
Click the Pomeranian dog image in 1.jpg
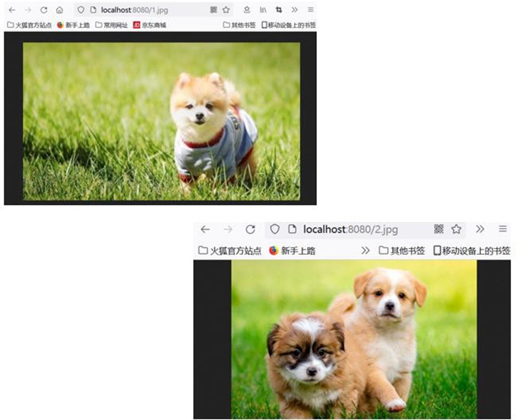(161, 121)
